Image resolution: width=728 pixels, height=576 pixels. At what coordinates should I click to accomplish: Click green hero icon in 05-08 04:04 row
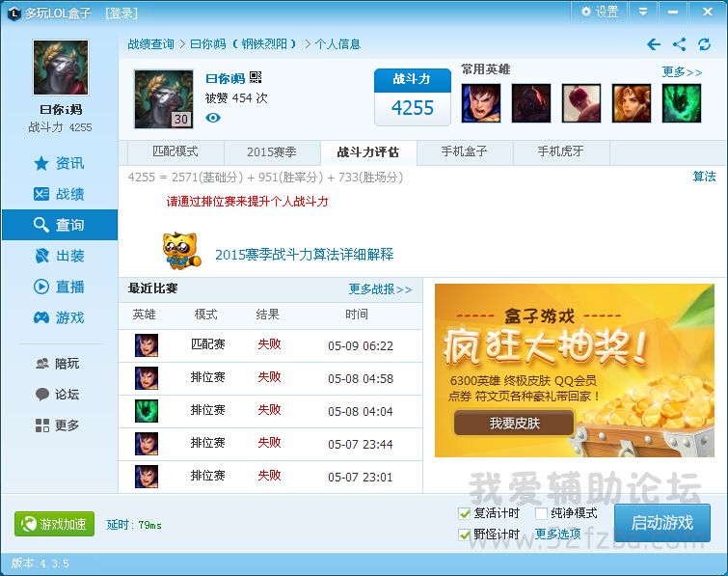[x=147, y=411]
